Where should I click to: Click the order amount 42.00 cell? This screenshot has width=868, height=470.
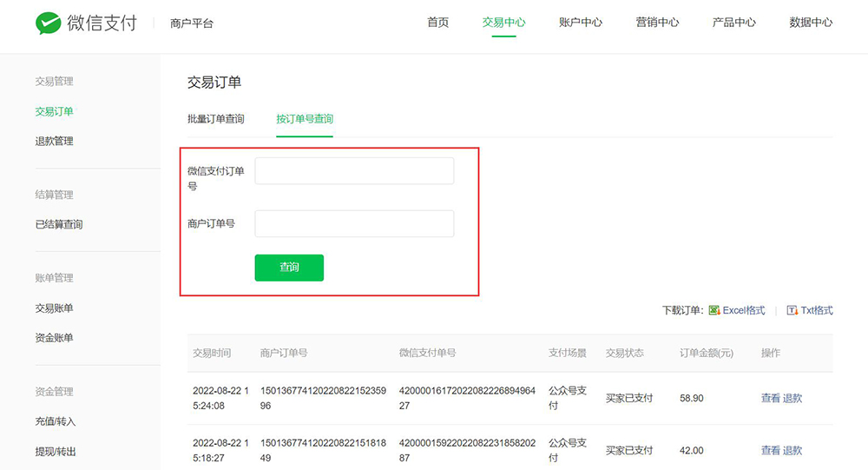coord(692,450)
